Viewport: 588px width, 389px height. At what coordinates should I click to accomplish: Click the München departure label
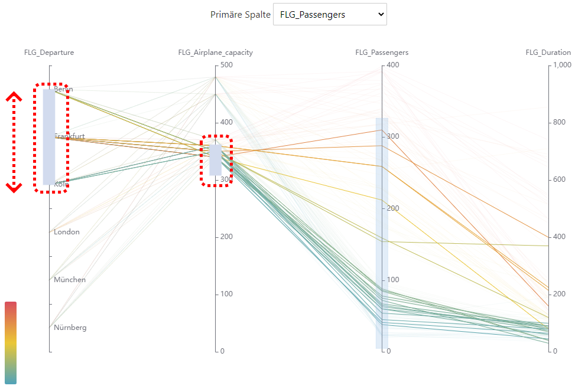69,280
